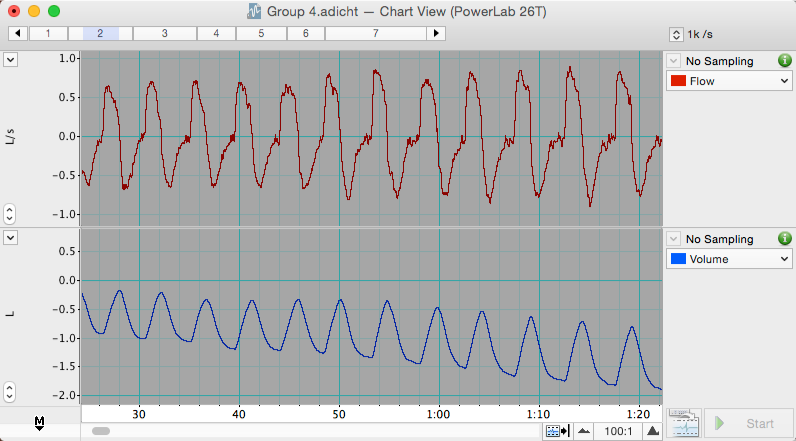Screen dimensions: 796x441
Task: Click the scroll-to-end review mode icon
Action: (x=557, y=431)
